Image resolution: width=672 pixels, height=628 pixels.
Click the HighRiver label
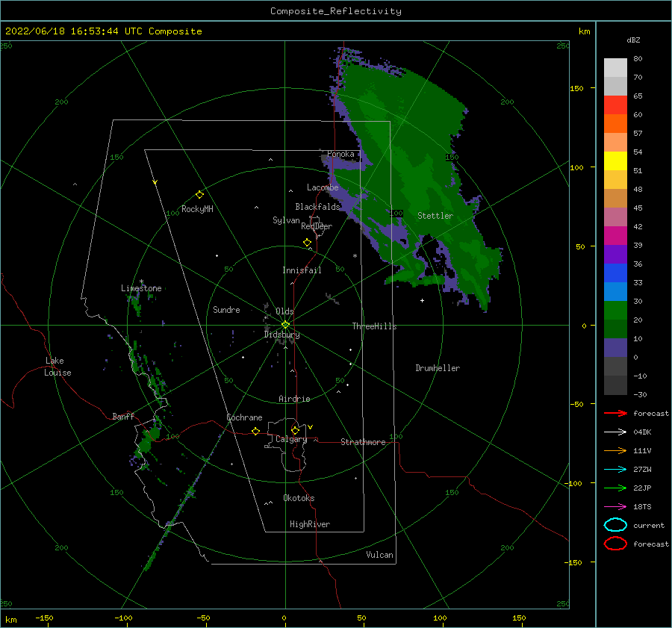click(x=310, y=524)
